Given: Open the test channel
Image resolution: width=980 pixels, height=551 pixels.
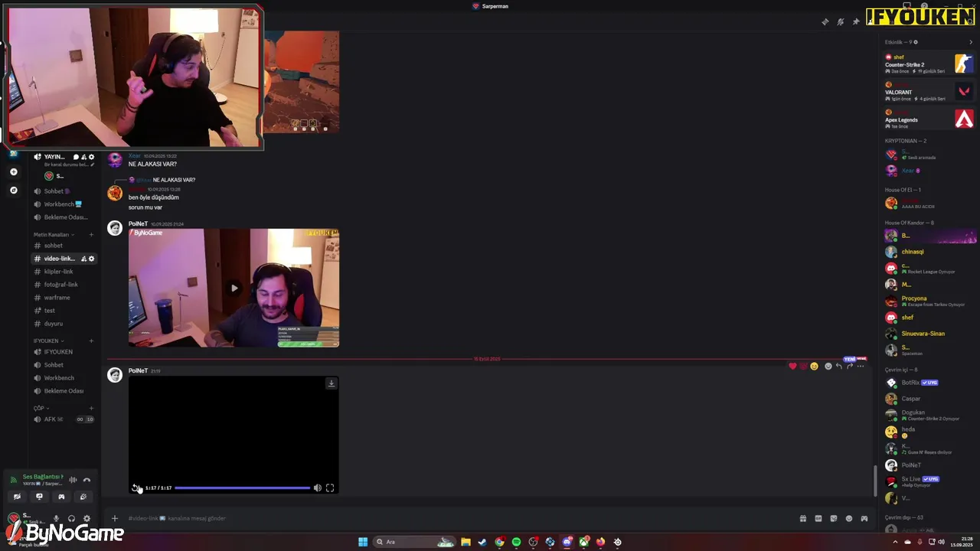Looking at the screenshot, I should tap(63, 311).
